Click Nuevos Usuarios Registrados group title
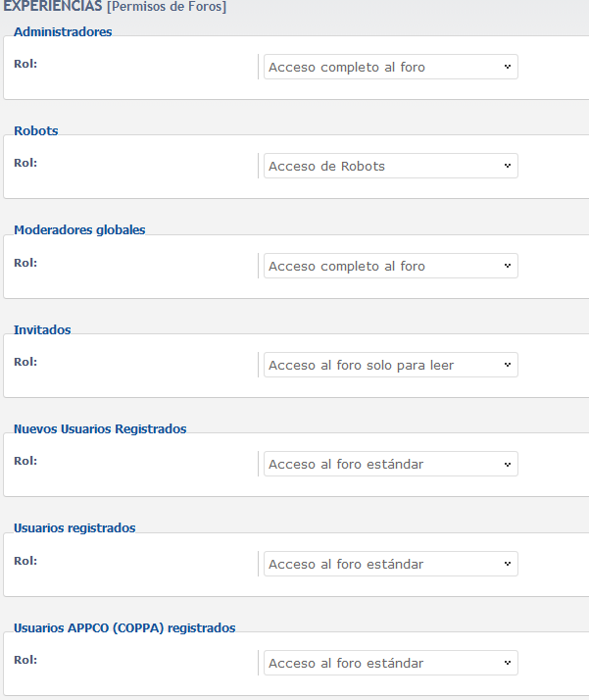This screenshot has width=589, height=700. point(100,428)
